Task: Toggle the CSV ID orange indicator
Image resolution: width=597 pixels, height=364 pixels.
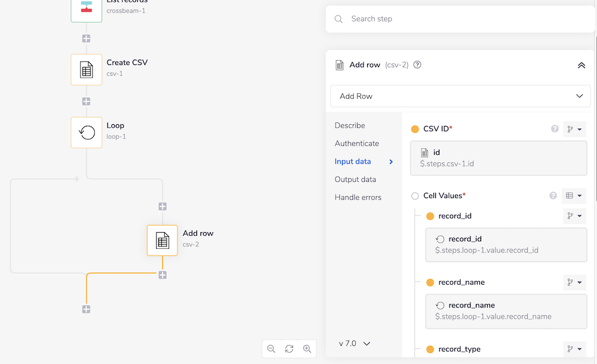Action: pyautogui.click(x=415, y=129)
